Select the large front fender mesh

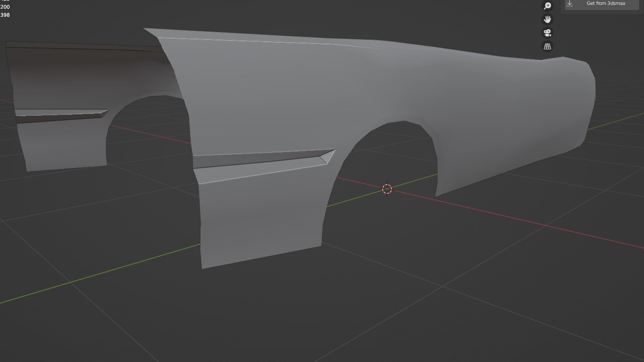[302, 94]
